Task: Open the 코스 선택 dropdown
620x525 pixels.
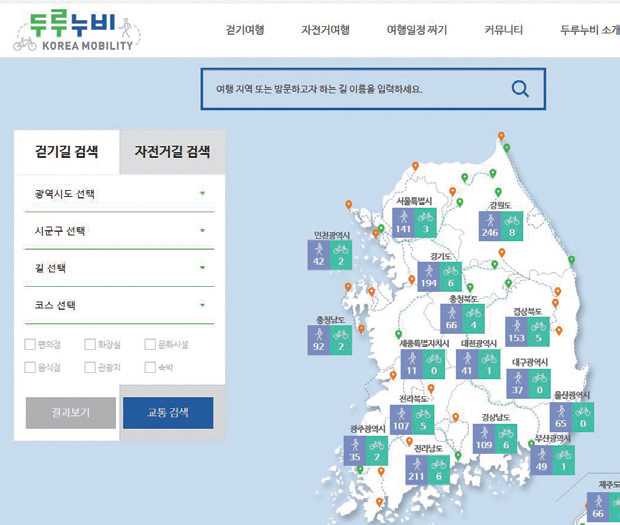Action: [118, 305]
